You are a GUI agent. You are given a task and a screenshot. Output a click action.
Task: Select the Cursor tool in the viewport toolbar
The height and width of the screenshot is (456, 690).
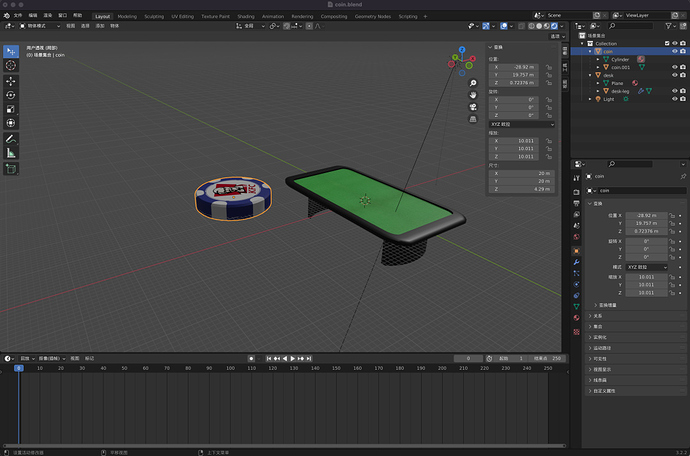click(11, 65)
